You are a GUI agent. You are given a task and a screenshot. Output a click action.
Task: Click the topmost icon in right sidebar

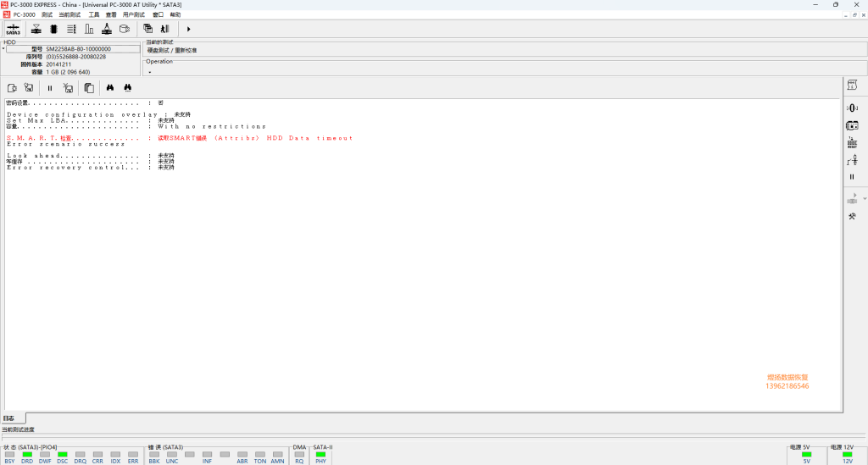[x=852, y=86]
